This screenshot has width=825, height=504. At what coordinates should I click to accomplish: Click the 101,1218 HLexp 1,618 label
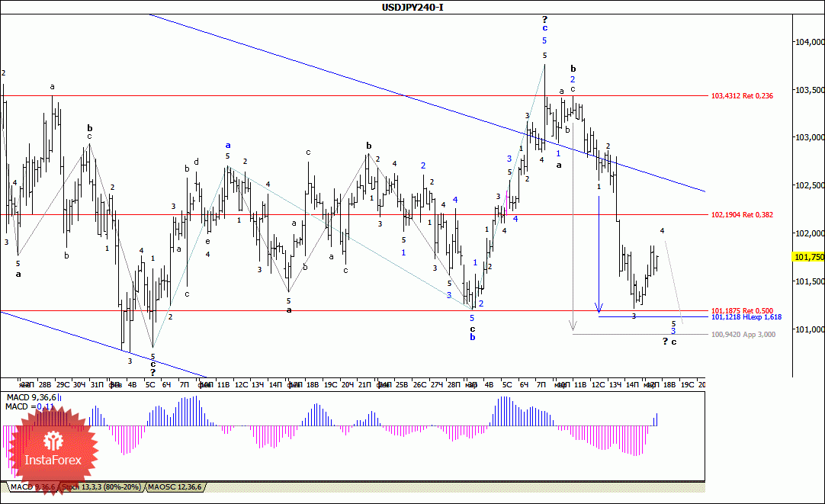click(x=746, y=317)
